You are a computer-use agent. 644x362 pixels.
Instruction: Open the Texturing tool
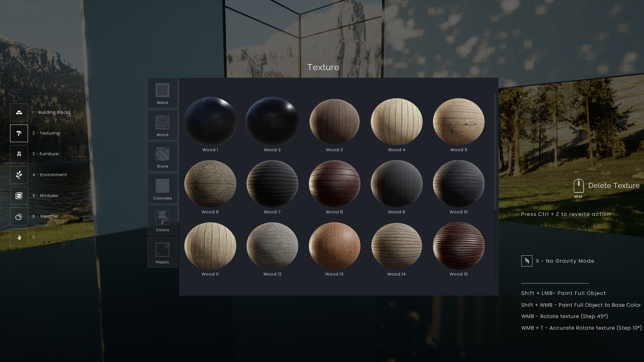coord(19,133)
